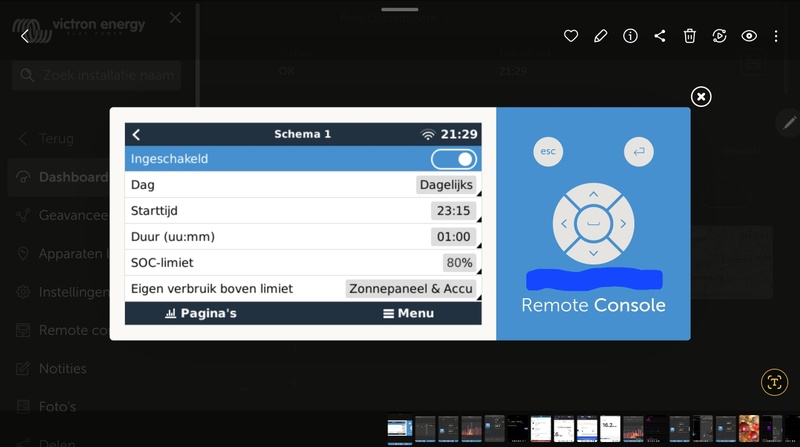This screenshot has width=800, height=447.
Task: Share the current photo
Action: pos(660,36)
